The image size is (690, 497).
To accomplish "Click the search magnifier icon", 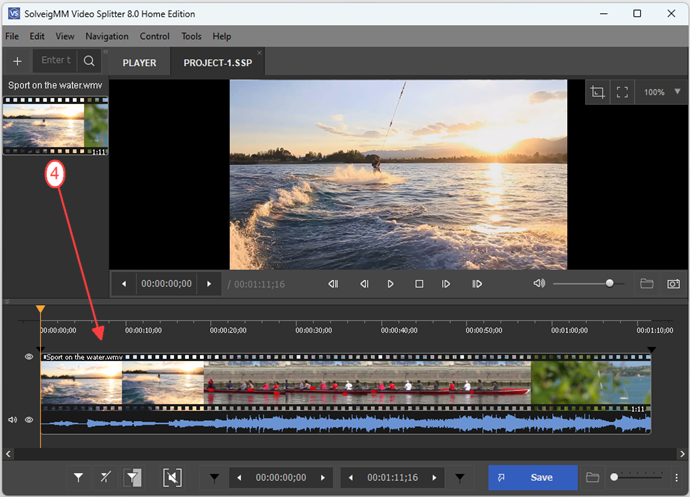I will 89,61.
